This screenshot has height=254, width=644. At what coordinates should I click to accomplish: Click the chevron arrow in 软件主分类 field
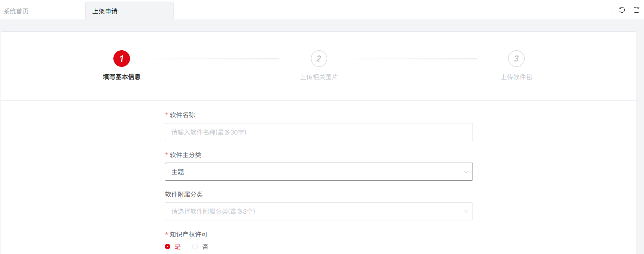[x=466, y=172]
